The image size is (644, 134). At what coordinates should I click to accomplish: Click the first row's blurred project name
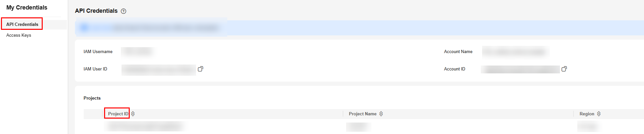[x=359, y=127]
